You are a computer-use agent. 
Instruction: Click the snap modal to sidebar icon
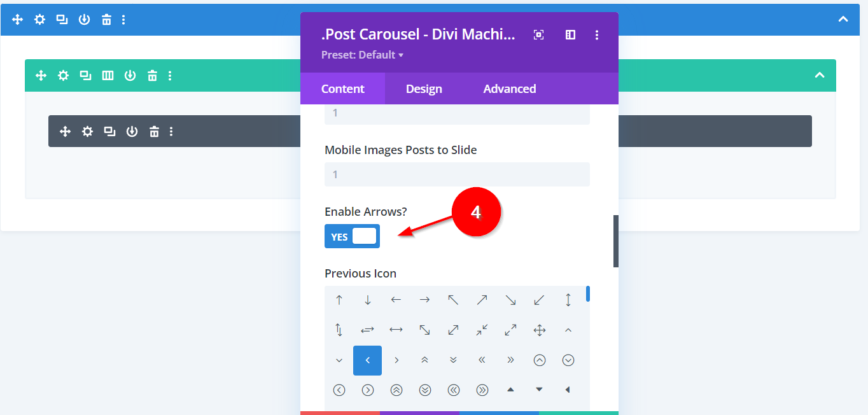(x=570, y=35)
